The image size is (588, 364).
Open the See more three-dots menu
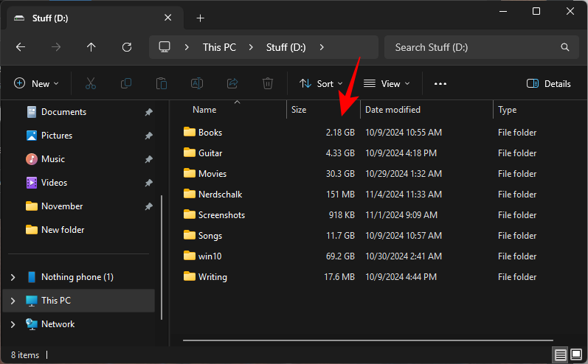coord(440,84)
